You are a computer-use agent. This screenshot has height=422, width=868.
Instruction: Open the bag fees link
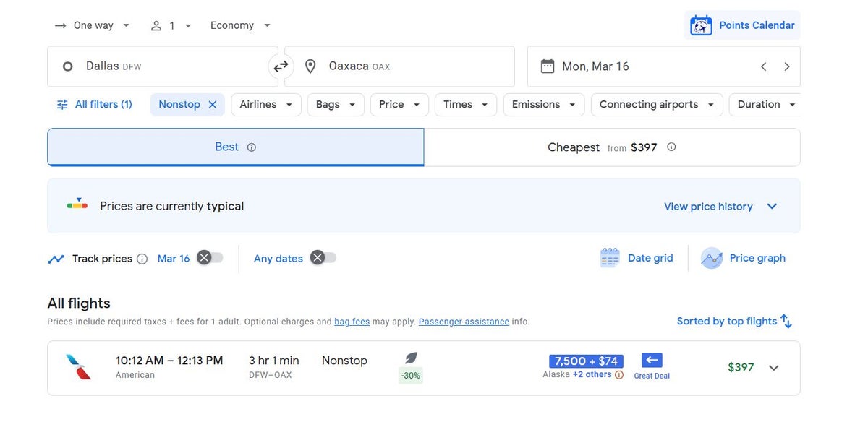(352, 322)
